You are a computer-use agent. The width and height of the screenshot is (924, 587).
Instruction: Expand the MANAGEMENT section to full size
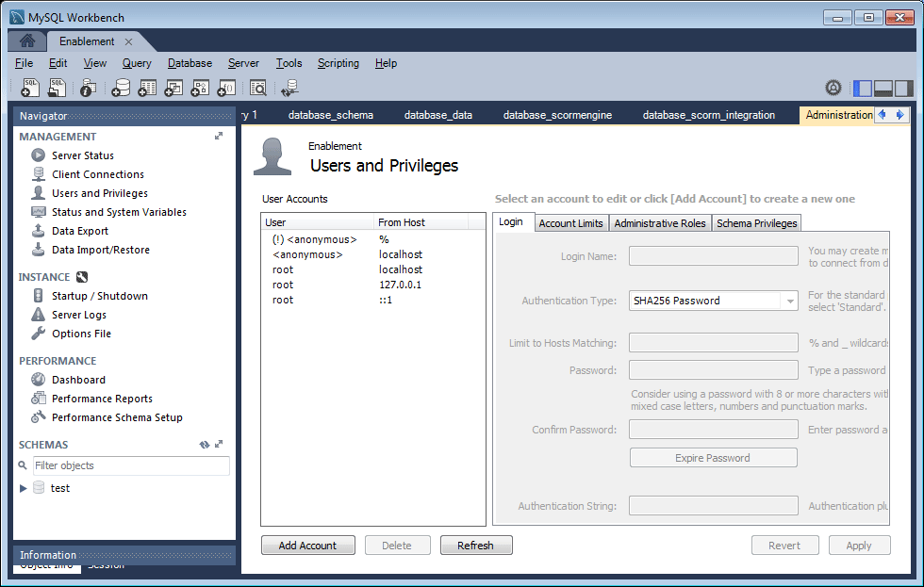pyautogui.click(x=219, y=136)
